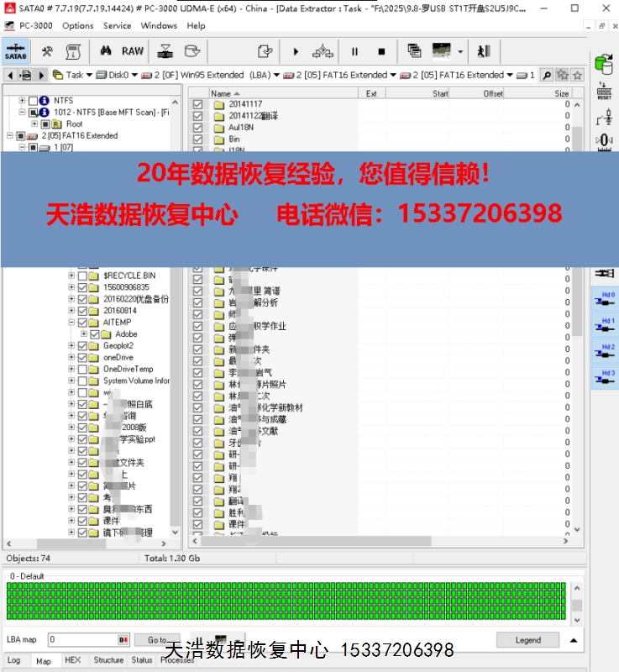The image size is (619, 672).
Task: Click the wrench and hammer utilities icon
Action: pos(48,51)
